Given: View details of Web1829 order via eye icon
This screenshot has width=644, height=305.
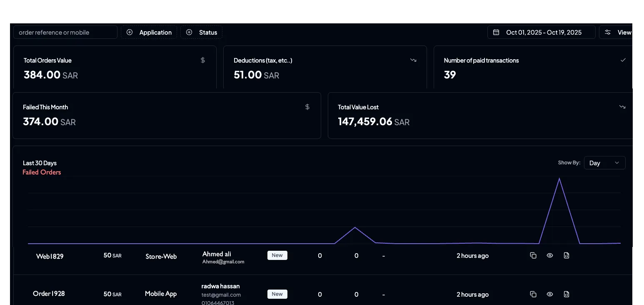Looking at the screenshot, I should click(549, 255).
